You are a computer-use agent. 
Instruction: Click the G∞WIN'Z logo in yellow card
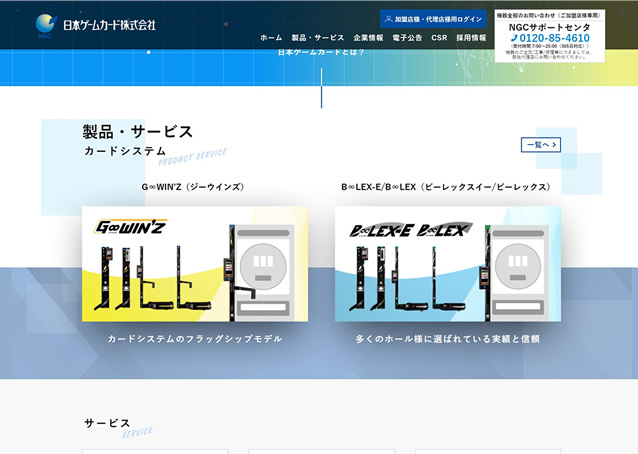pos(131,227)
